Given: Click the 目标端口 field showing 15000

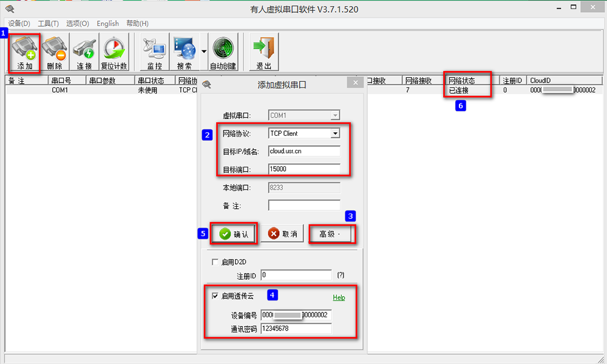Looking at the screenshot, I should 303,169.
